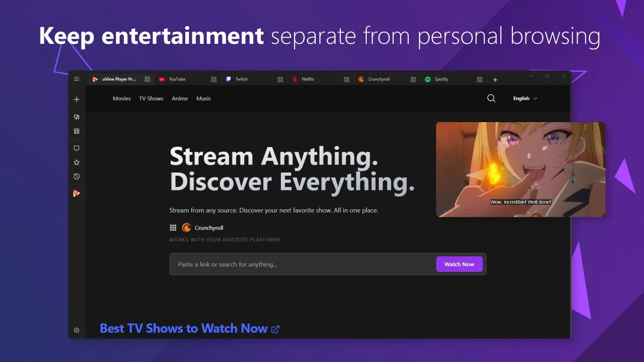Click the Crunchyroll platform label

point(209,228)
